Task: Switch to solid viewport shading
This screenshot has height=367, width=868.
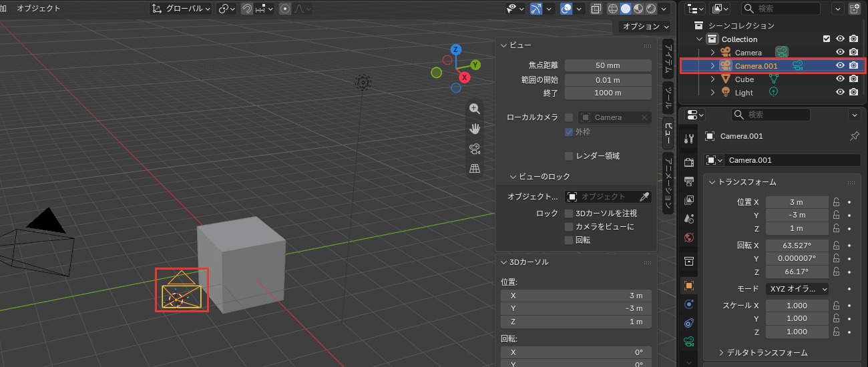Action: [x=626, y=9]
